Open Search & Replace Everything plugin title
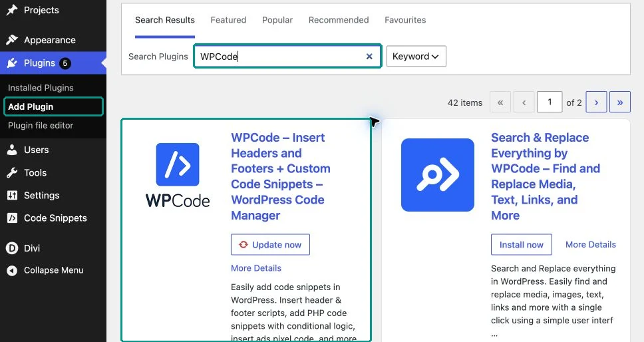Screen dimensions: 644x342 point(546,176)
